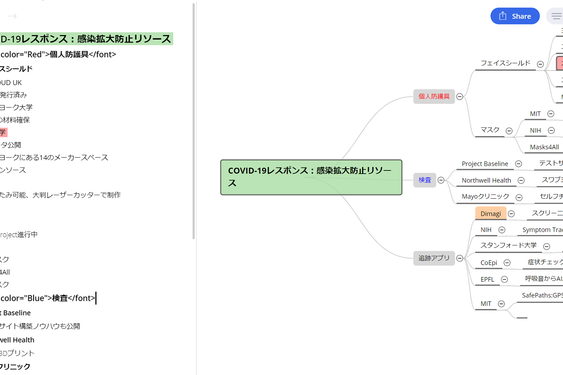Select the スタンフォード大学 node
563x375 pixels.
pos(508,245)
